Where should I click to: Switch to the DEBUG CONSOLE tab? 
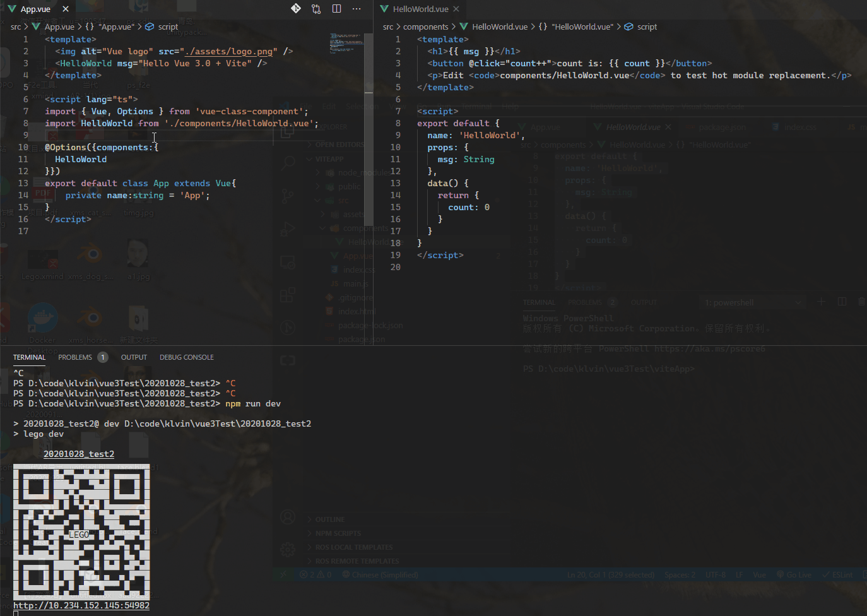[x=186, y=357]
